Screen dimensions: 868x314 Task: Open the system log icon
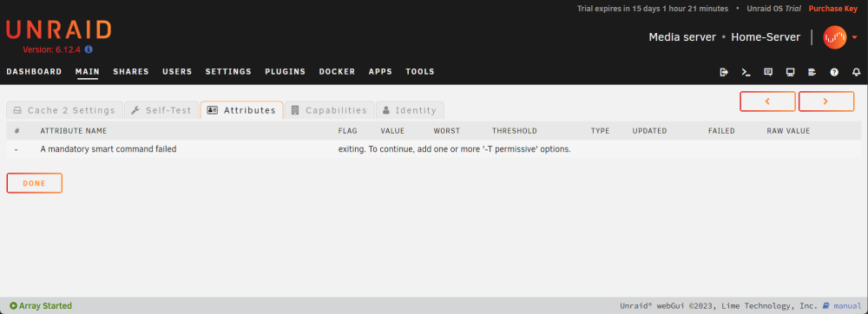[x=812, y=72]
